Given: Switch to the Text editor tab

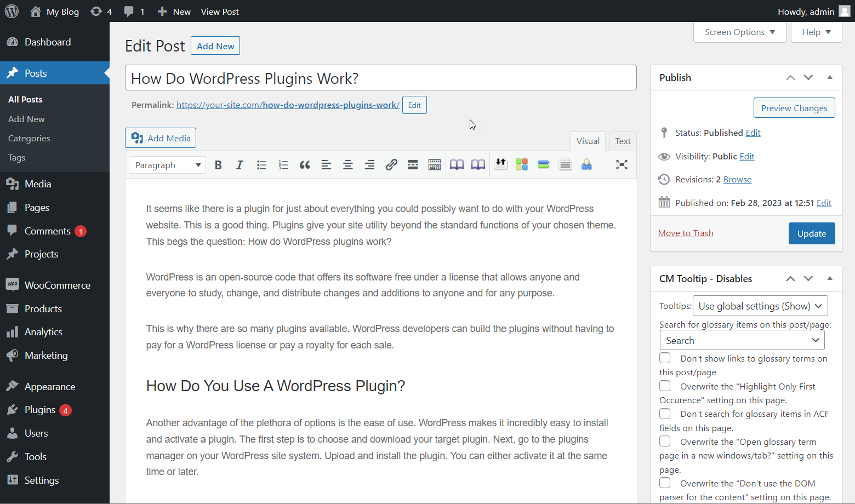Looking at the screenshot, I should coord(623,141).
